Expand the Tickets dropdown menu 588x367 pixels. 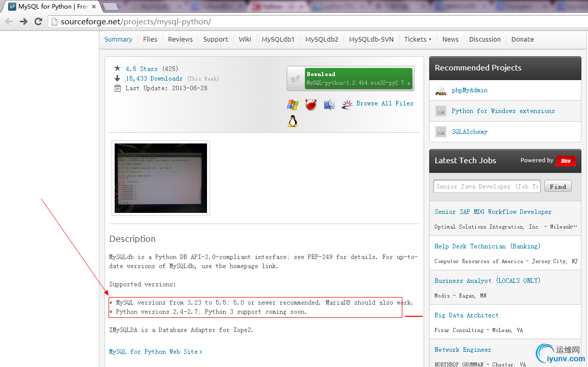(418, 40)
